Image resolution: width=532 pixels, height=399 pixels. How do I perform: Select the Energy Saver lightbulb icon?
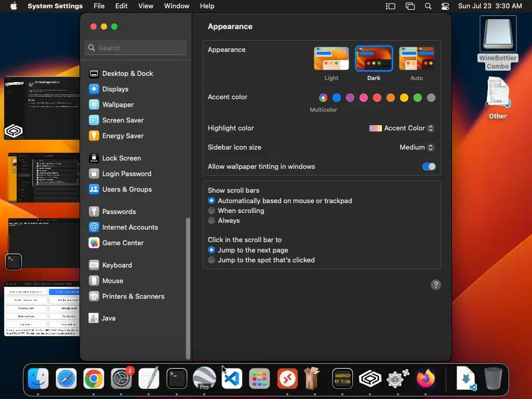coord(94,136)
